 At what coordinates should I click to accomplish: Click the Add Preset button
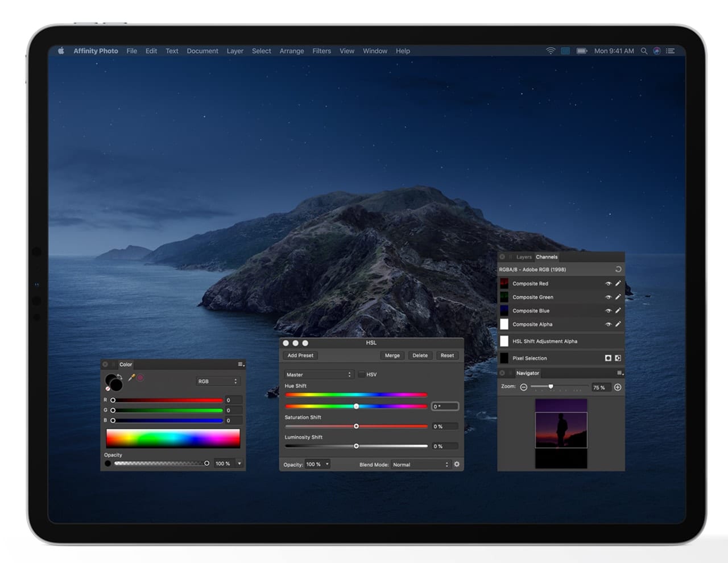pos(300,355)
